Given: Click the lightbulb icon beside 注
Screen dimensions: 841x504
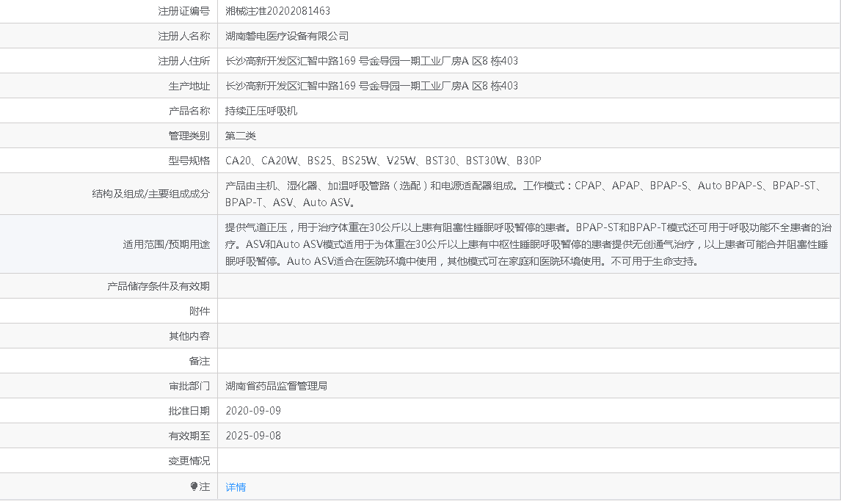Looking at the screenshot, I should point(194,486).
